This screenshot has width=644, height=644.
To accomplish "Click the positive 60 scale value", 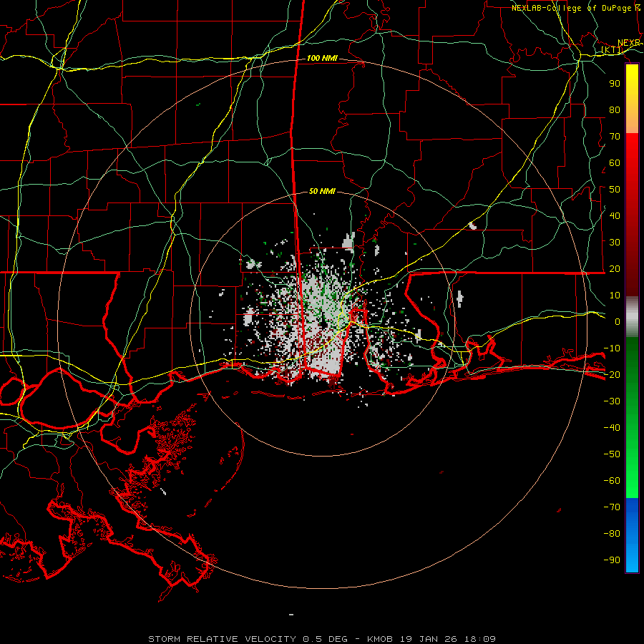I will point(615,162).
